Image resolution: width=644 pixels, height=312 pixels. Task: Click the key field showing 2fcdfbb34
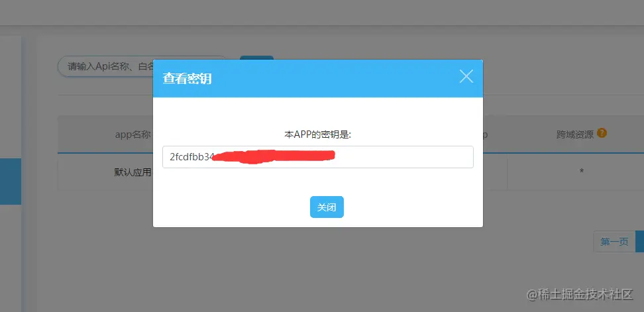(318, 157)
